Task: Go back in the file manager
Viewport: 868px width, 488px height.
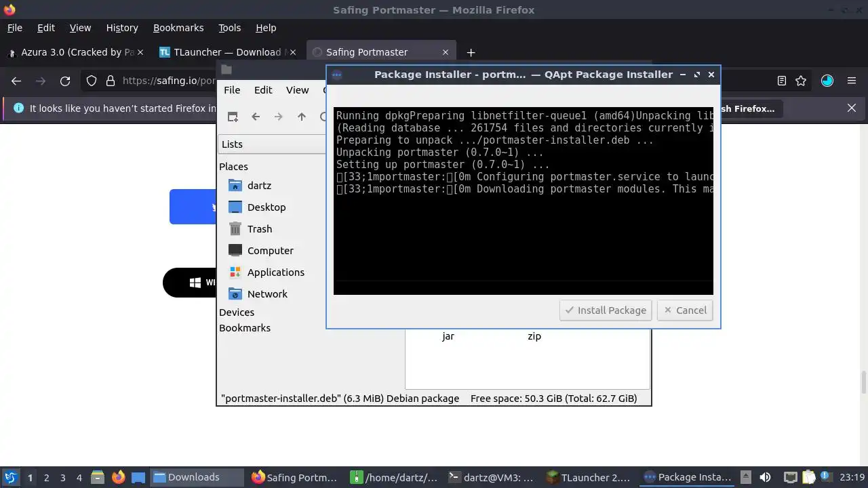Action: (256, 117)
